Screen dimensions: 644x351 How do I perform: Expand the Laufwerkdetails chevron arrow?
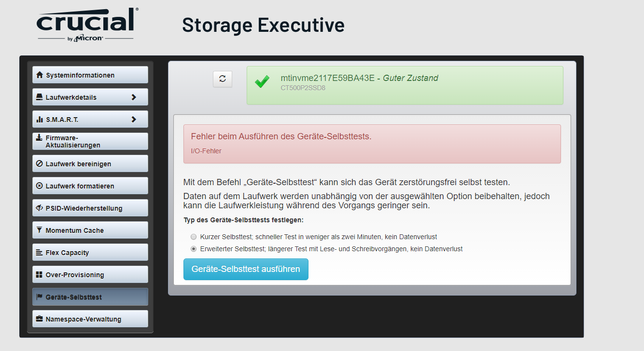(x=134, y=97)
